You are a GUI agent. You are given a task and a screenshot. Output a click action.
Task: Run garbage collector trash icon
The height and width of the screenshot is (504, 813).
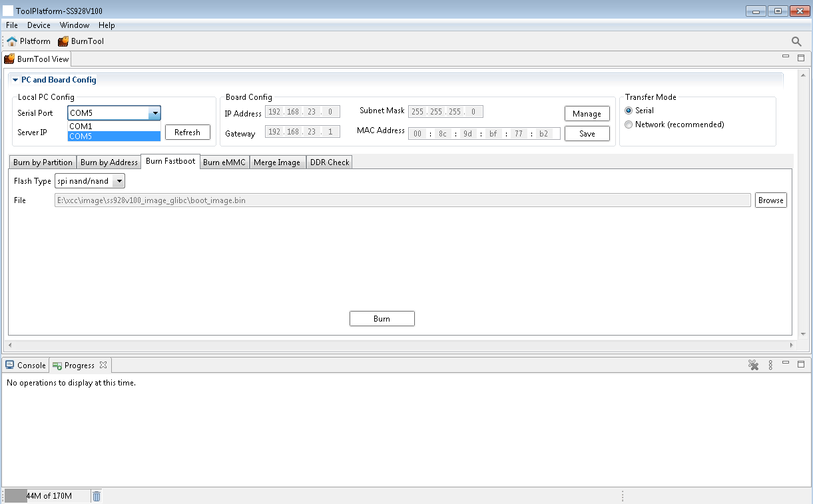coord(97,496)
